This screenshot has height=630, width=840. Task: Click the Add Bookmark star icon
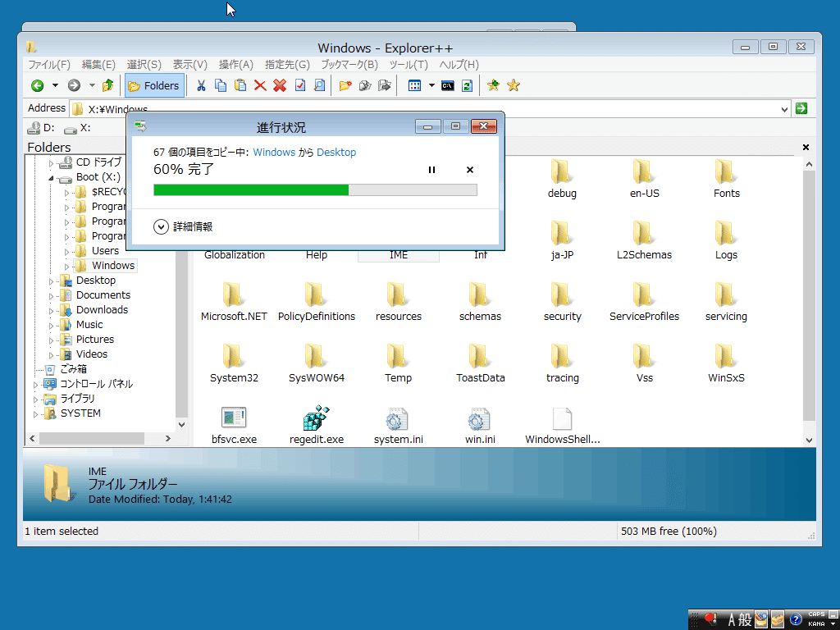pos(493,85)
